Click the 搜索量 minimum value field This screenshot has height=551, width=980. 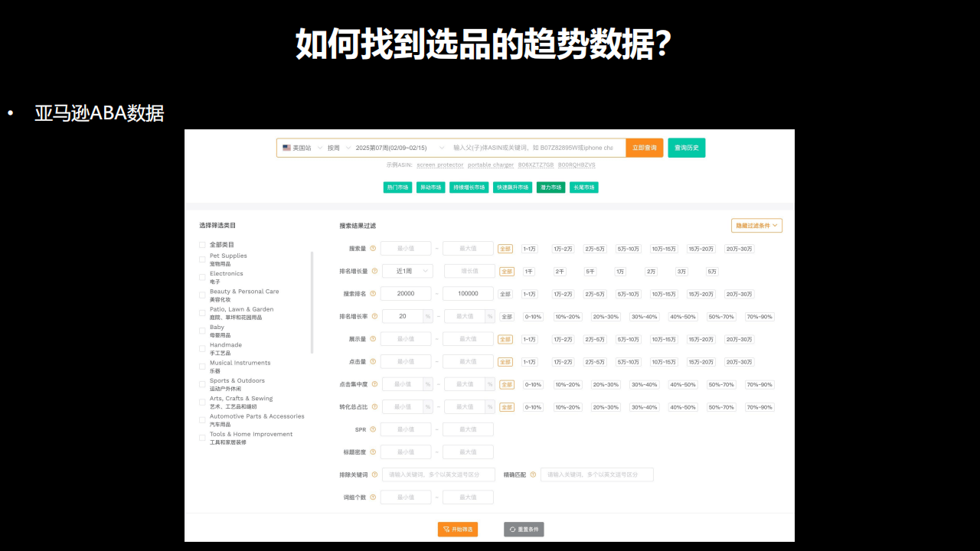coord(406,249)
